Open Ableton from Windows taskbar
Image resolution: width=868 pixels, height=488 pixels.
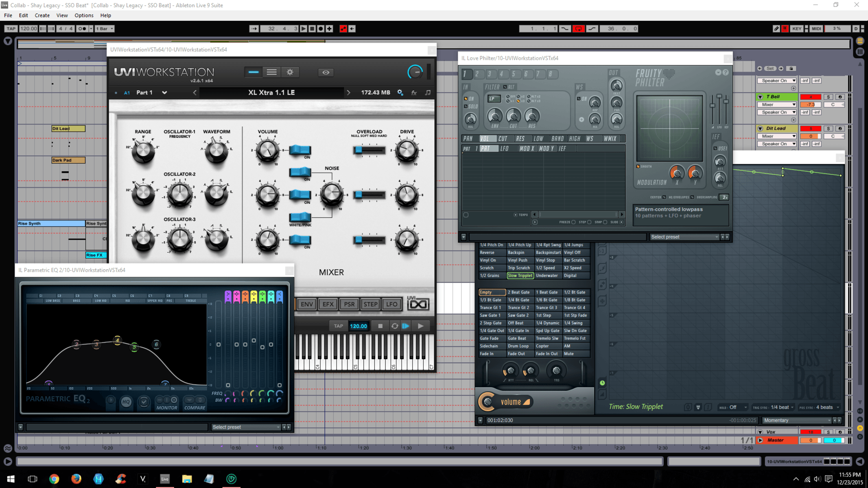coord(164,479)
